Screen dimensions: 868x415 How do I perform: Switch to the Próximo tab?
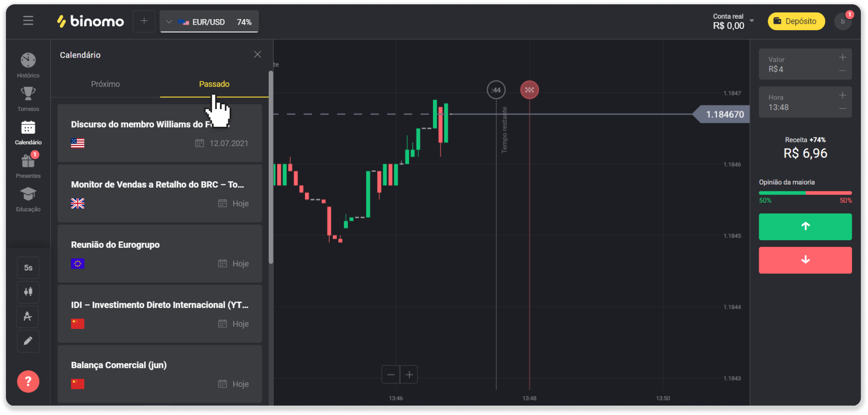click(x=105, y=84)
